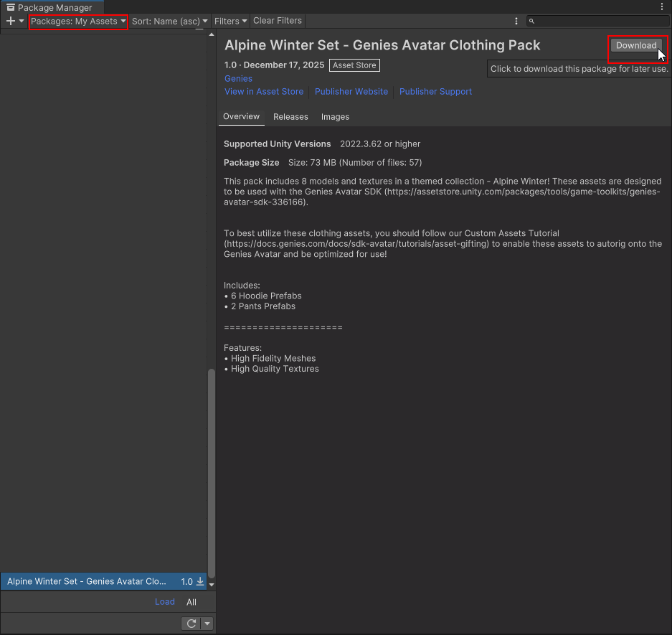Open the Packages: My Assets dropdown
Screen dimensions: 672x635
click(78, 22)
